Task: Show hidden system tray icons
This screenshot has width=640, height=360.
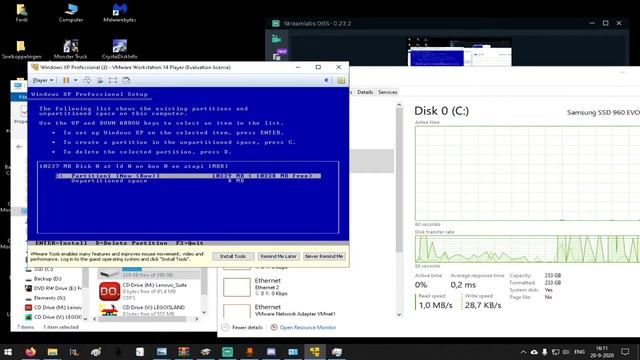Action: coord(523,352)
